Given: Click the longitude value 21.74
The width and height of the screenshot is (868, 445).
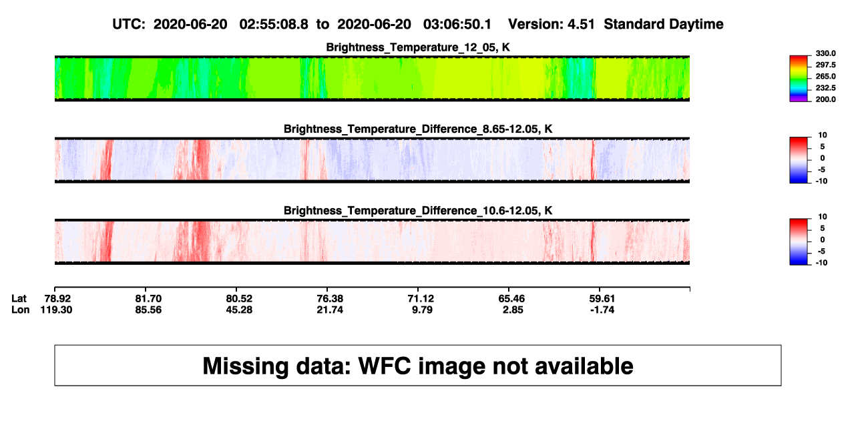Looking at the screenshot, I should pos(330,310).
